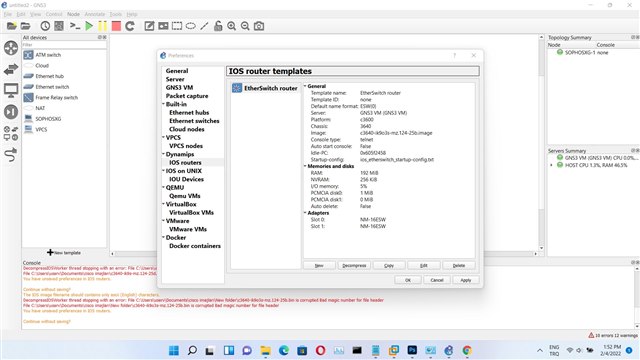Start all nodes green play icon

(89, 26)
